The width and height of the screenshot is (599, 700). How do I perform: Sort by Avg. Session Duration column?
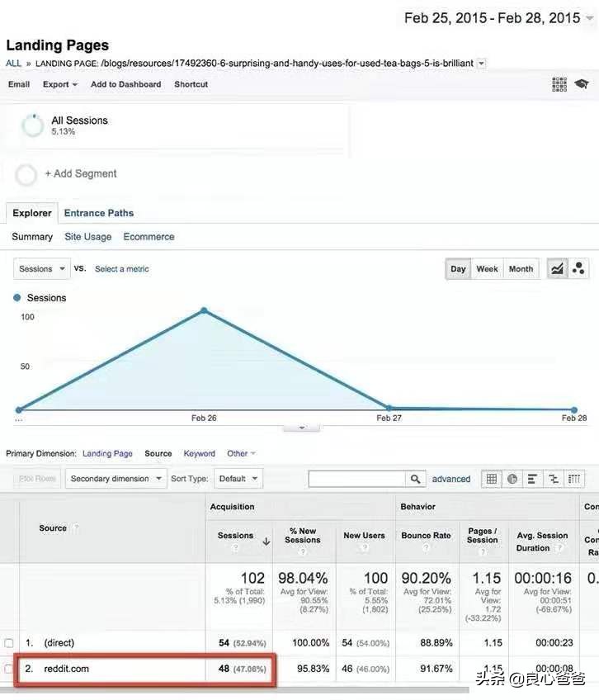click(542, 541)
